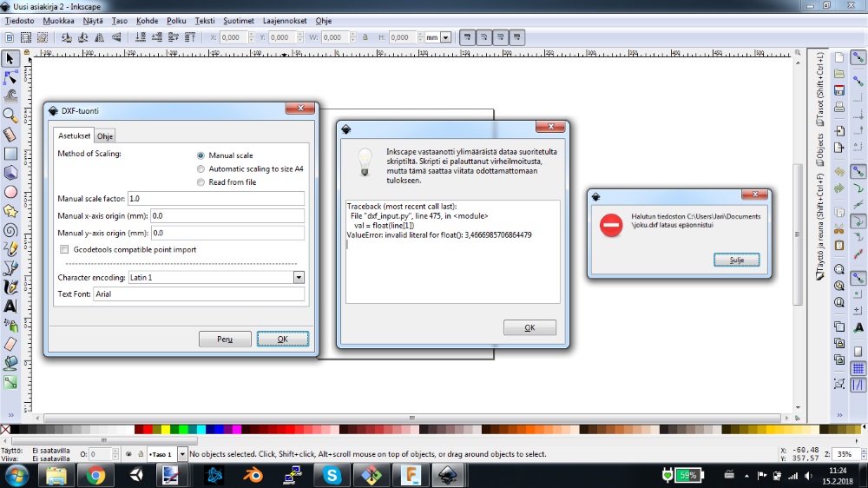This screenshot has height=488, width=868.
Task: Open the mm units dropdown
Action: click(445, 37)
